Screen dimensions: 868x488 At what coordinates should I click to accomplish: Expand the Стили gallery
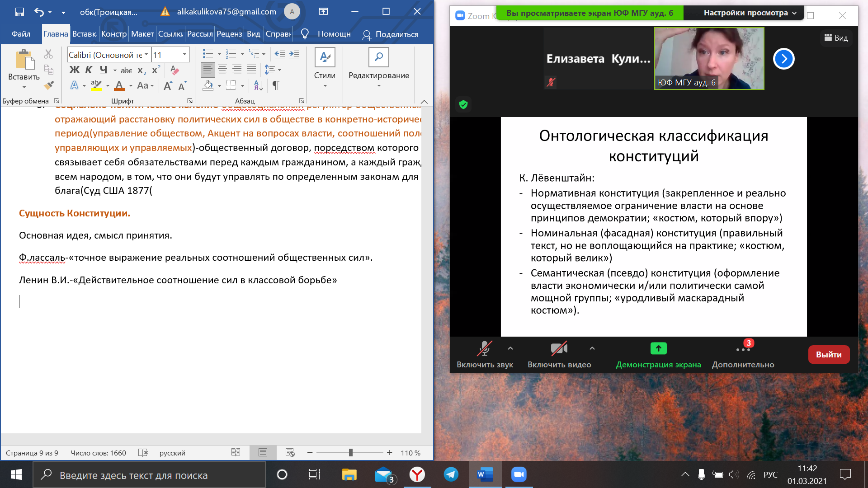tap(325, 86)
